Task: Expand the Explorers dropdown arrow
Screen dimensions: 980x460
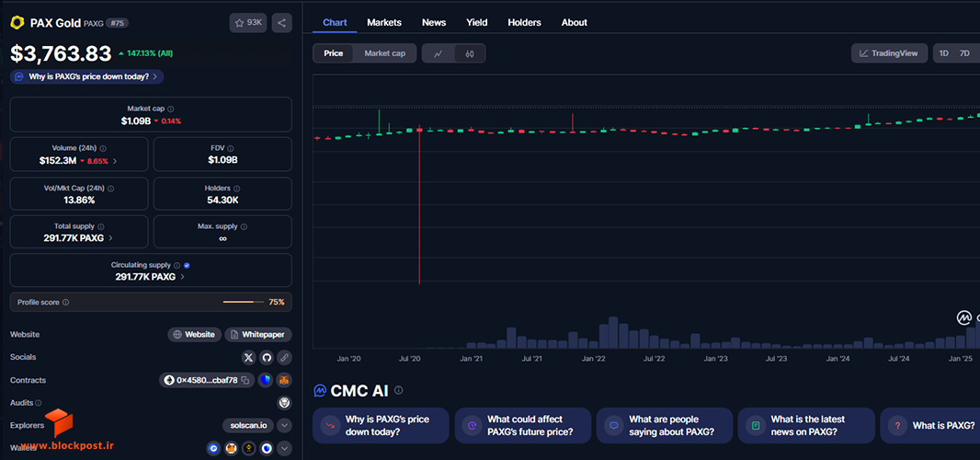Action: 284,426
